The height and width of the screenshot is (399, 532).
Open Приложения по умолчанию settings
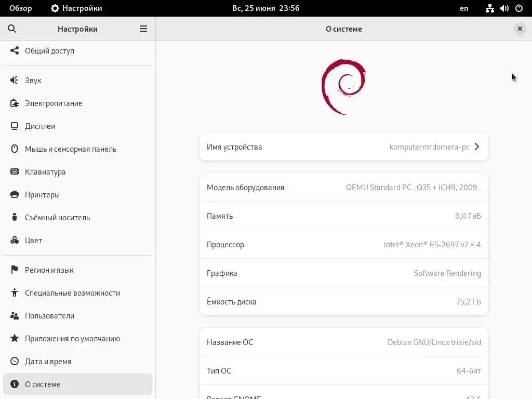click(x=78, y=338)
